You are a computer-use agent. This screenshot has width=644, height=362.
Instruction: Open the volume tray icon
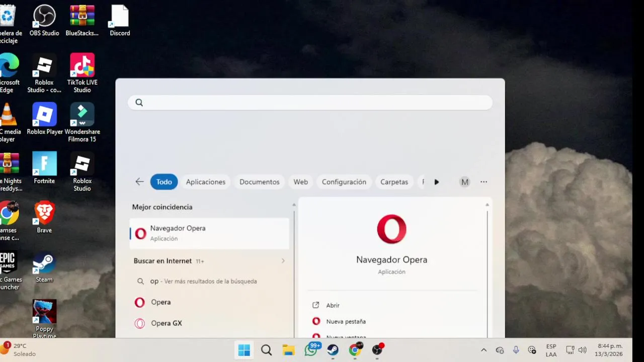583,350
